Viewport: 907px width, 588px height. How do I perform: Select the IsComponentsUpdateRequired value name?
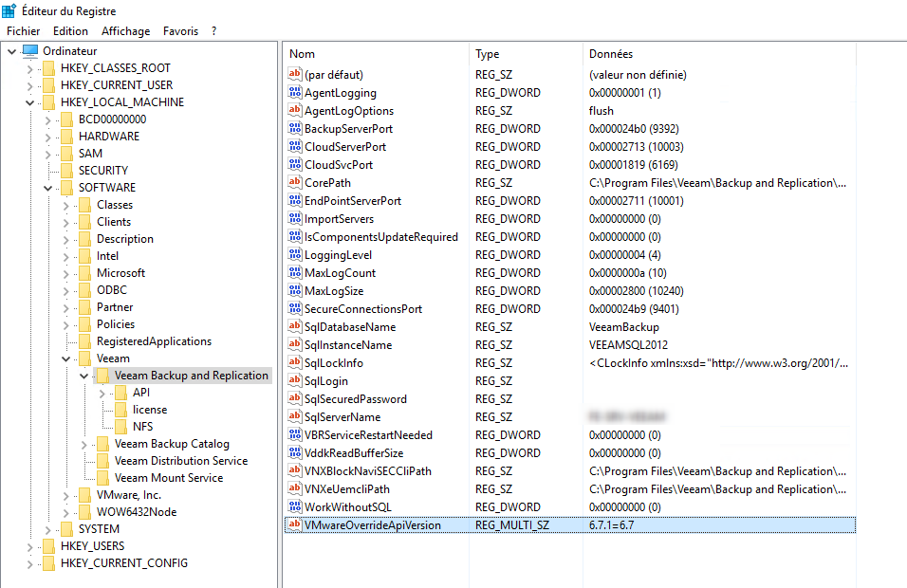click(381, 237)
